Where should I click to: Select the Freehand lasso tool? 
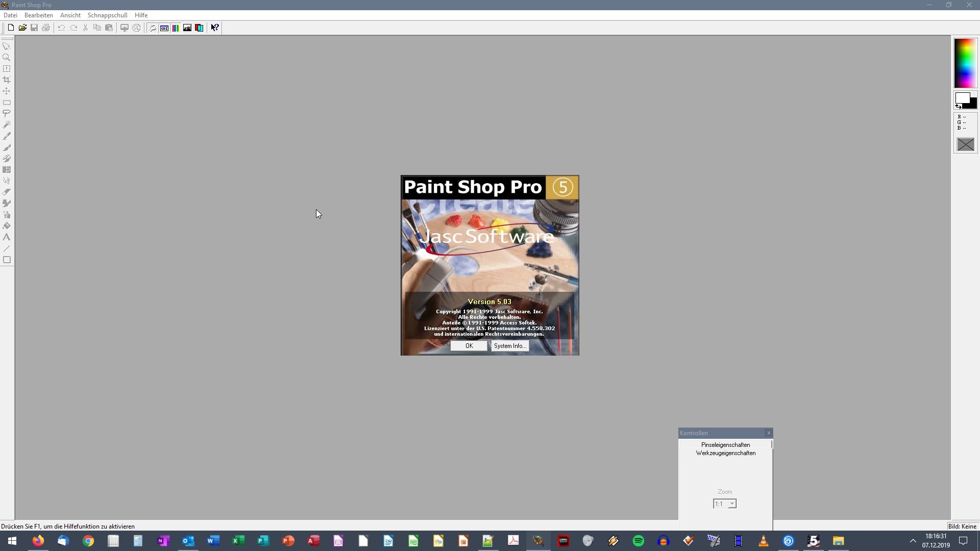(7, 113)
